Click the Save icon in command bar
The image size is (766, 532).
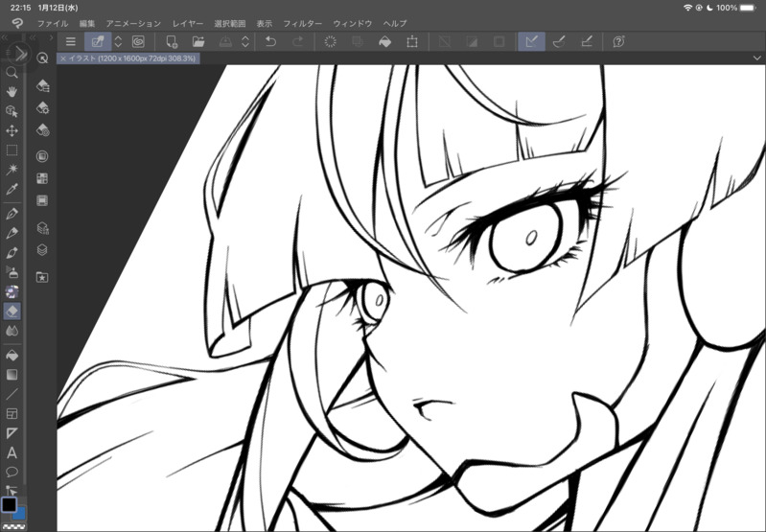click(225, 41)
